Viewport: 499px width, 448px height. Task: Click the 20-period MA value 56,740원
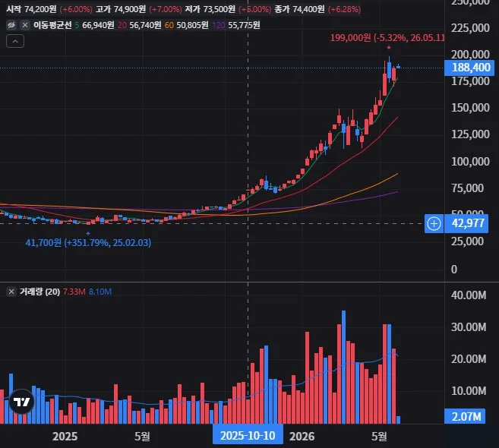(x=145, y=25)
